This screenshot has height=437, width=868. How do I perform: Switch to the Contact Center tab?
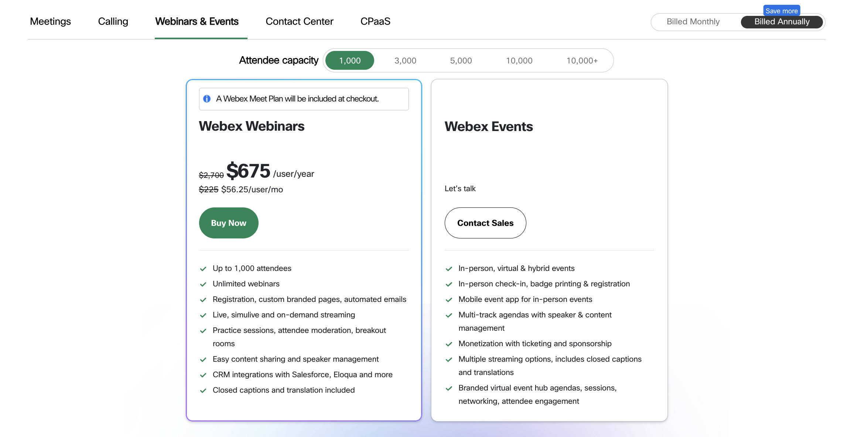tap(299, 21)
